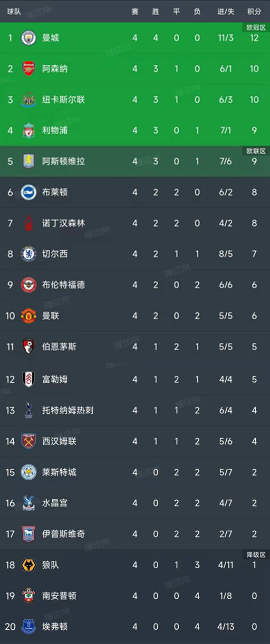Open team name 南安普顿
This screenshot has width=270, height=644.
pos(59,596)
